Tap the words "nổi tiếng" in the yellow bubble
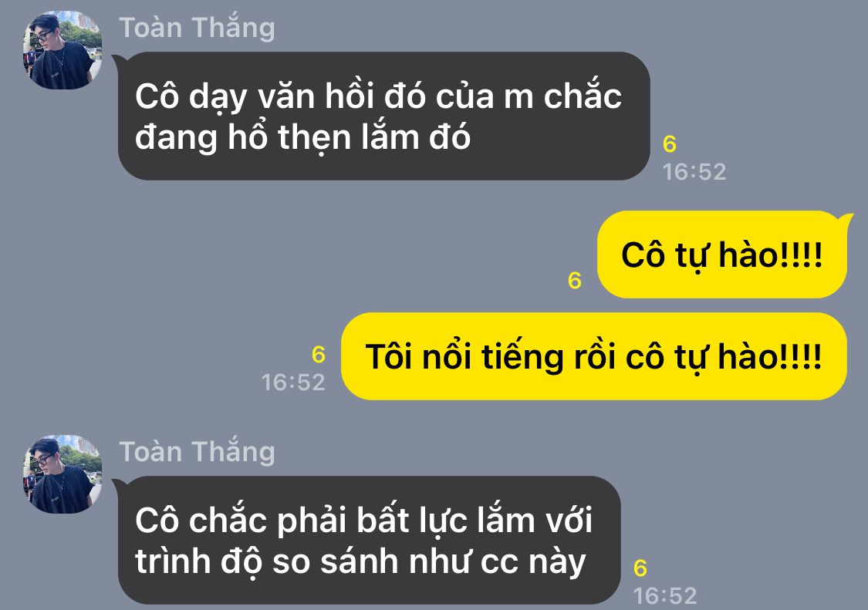This screenshot has height=610, width=868. coord(485,356)
